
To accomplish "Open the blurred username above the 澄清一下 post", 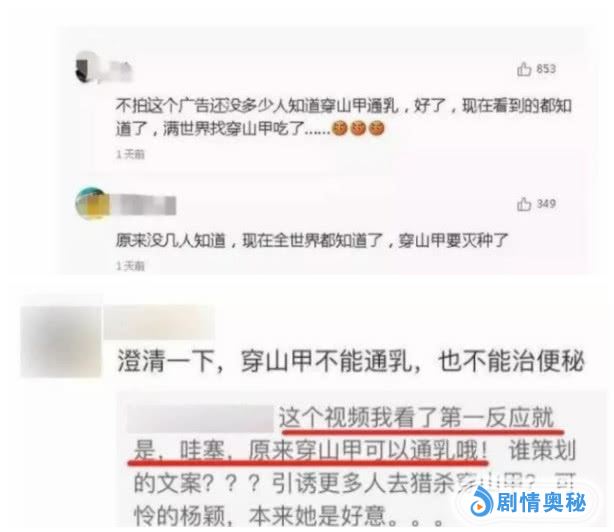I will [x=159, y=323].
